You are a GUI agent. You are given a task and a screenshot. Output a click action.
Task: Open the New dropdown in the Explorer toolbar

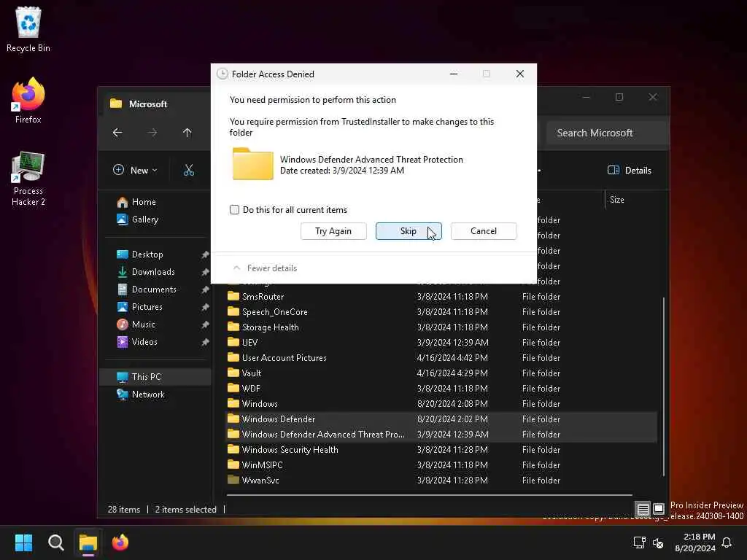135,170
